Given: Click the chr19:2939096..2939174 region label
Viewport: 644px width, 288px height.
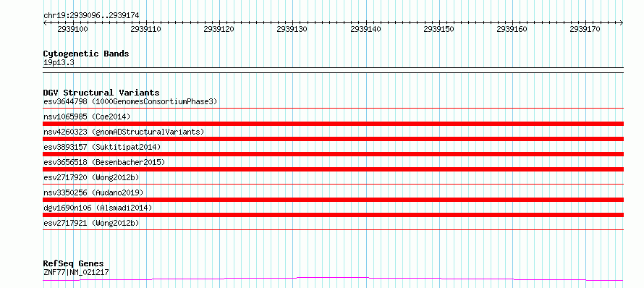Looking at the screenshot, I should click(x=91, y=16).
